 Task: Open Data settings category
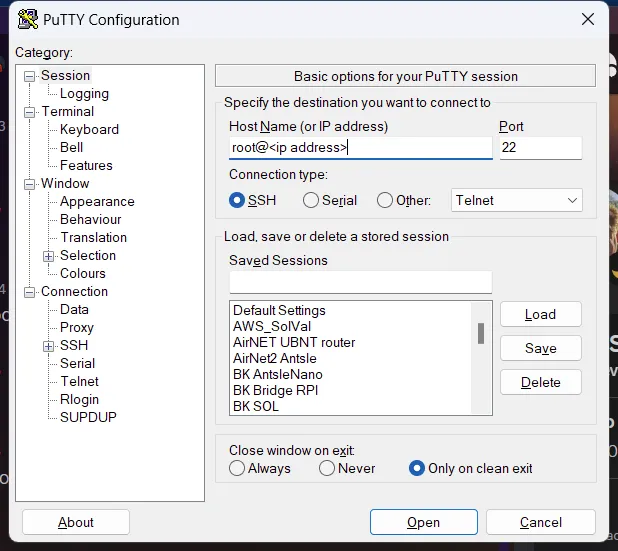coord(74,309)
